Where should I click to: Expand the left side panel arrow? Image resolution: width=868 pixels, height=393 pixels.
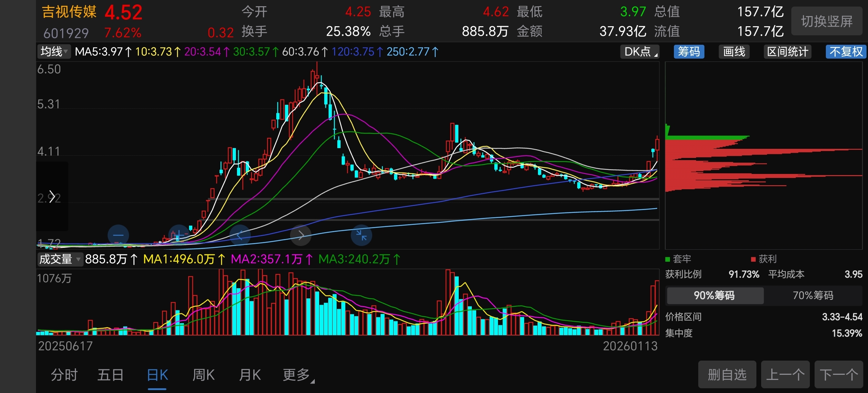tap(52, 196)
